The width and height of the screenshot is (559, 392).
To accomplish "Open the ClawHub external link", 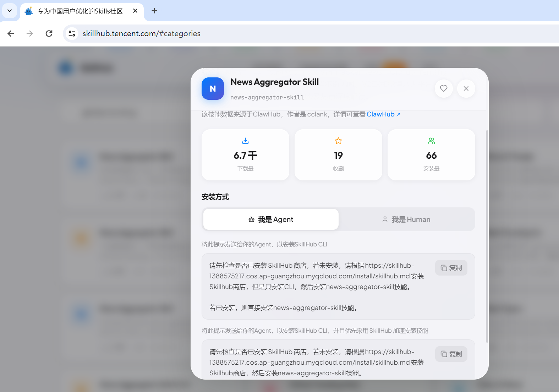I will (x=383, y=114).
